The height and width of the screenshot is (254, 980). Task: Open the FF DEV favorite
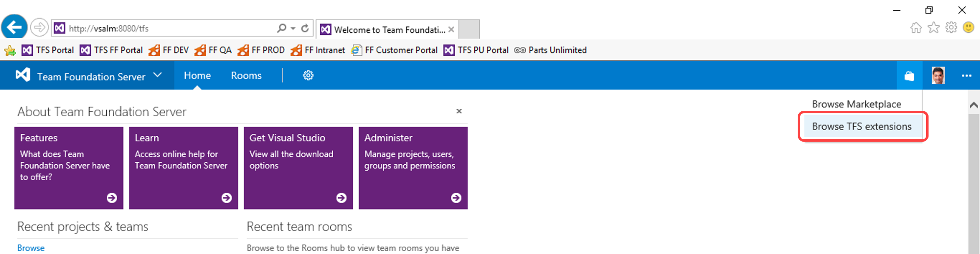tap(169, 50)
